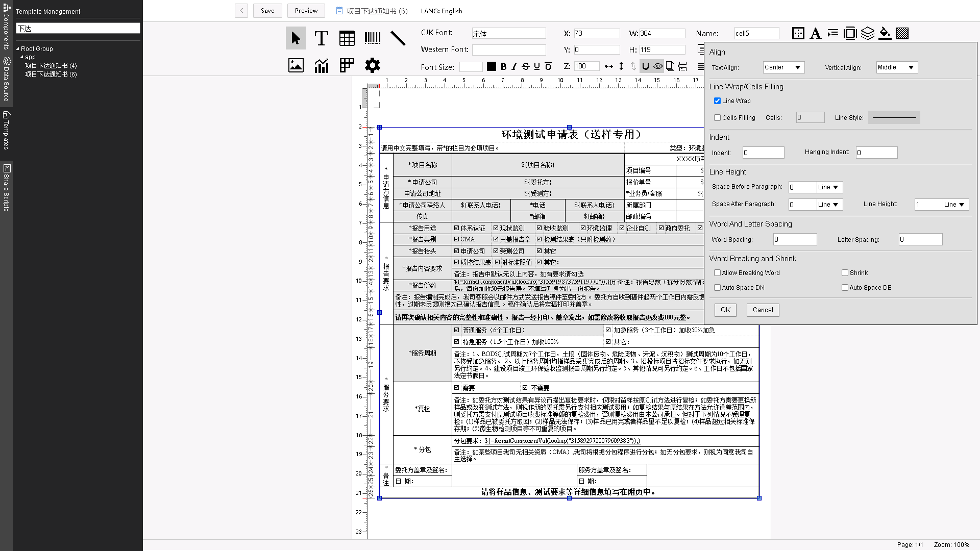Screen dimensions: 980x551
Task: Click the Template Management search field
Action: click(78, 29)
